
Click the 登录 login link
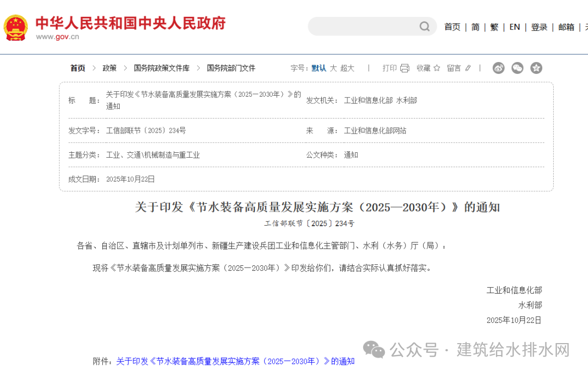tap(539, 27)
